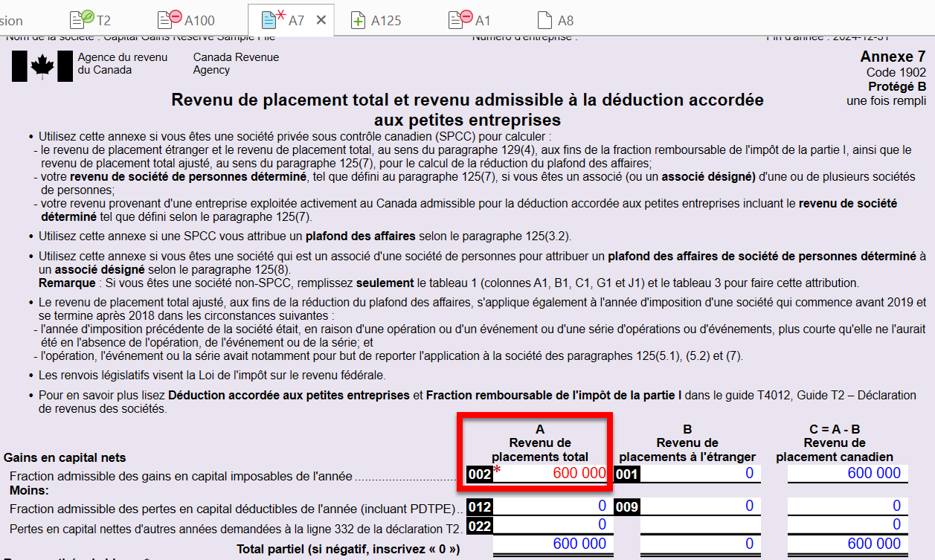Click the form title 'Revenu de placement total et revenu admissible'
This screenshot has width=935, height=560.
pyautogui.click(x=467, y=109)
